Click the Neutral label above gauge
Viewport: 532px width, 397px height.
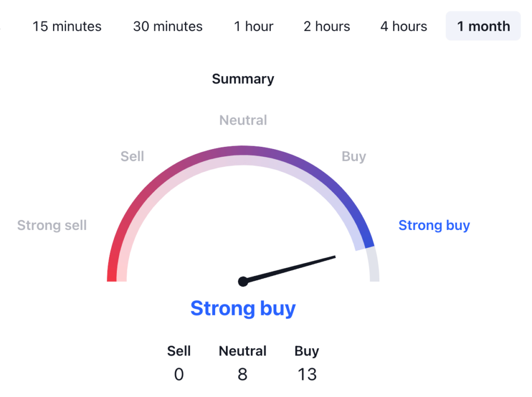pos(243,120)
